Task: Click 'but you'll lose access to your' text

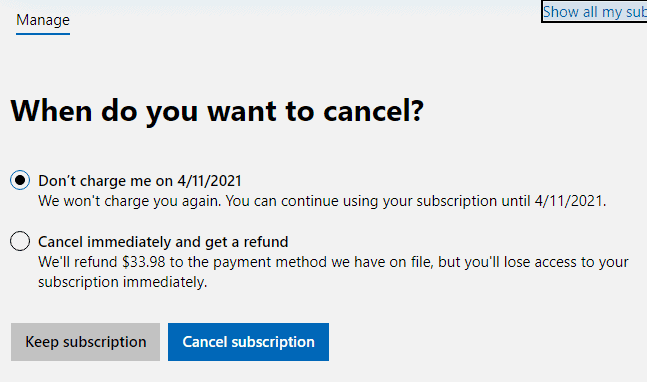Action: click(x=533, y=262)
